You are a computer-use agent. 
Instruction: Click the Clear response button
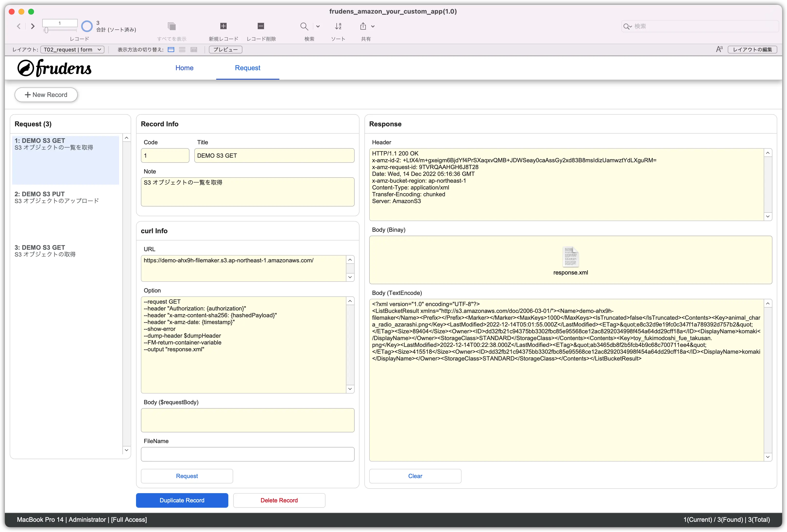415,475
